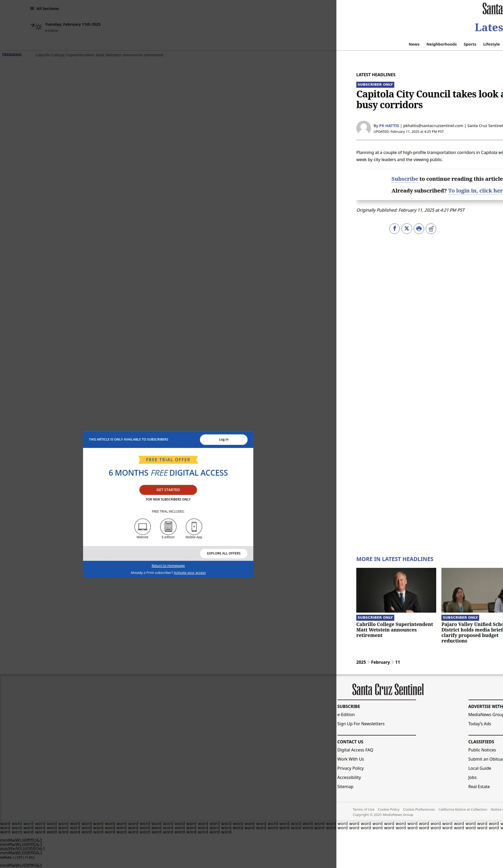
Task: Share article via X icon
Action: click(x=407, y=229)
